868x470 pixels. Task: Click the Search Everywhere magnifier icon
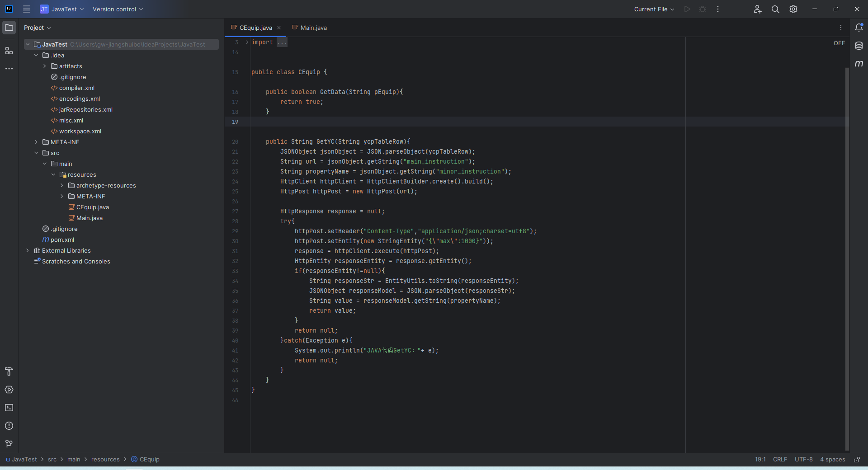point(775,9)
